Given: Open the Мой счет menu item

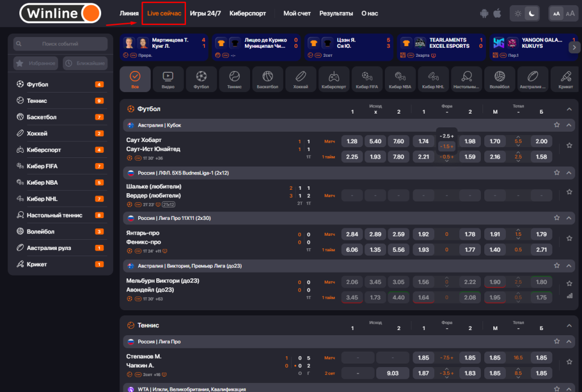Looking at the screenshot, I should pos(297,14).
